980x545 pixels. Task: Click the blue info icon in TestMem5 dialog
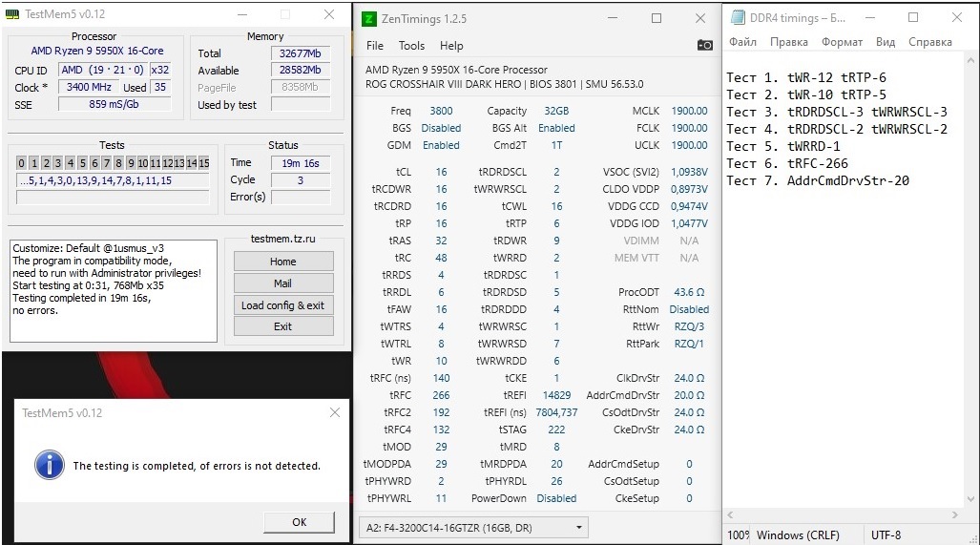pos(50,465)
